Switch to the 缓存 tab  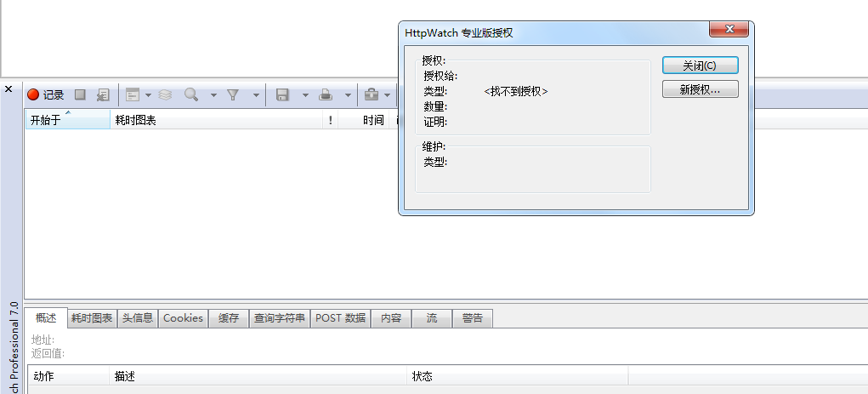pyautogui.click(x=229, y=318)
